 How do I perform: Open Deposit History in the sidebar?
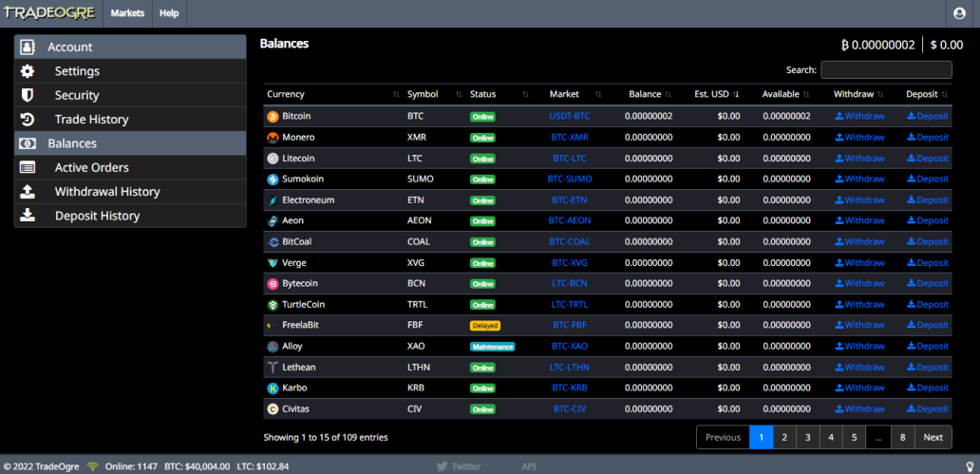coord(130,216)
